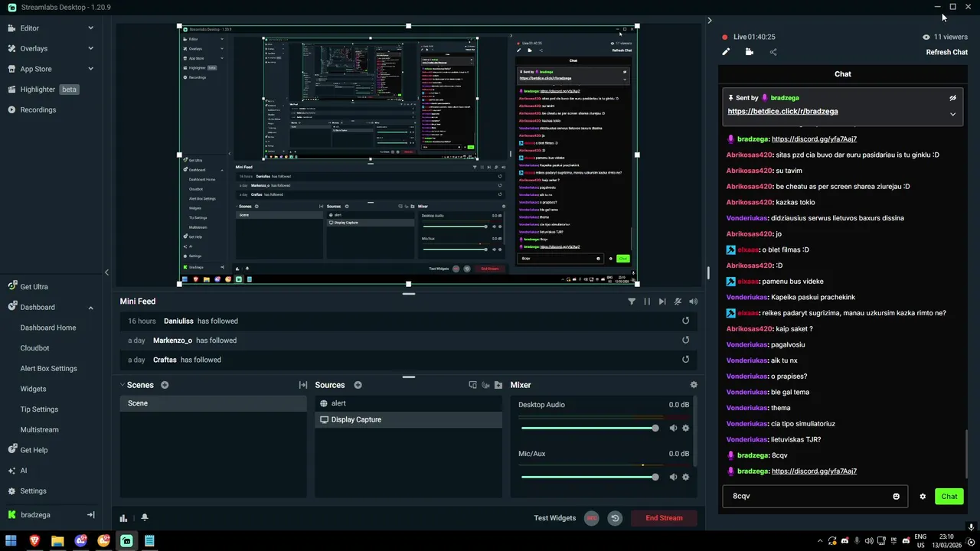
Task: Replay the Craftas follow alert
Action: point(685,360)
